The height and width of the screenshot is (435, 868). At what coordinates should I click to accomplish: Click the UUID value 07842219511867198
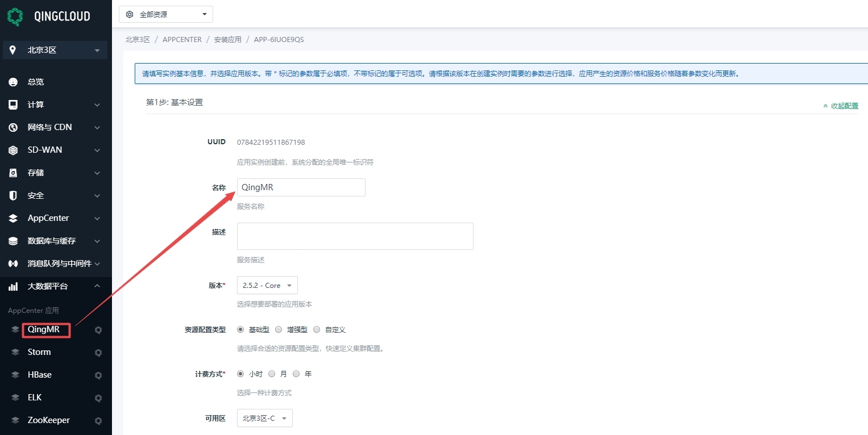(271, 142)
